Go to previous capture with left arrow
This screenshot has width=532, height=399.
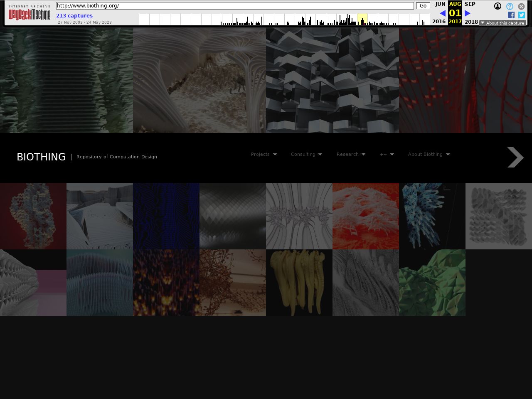(x=442, y=13)
